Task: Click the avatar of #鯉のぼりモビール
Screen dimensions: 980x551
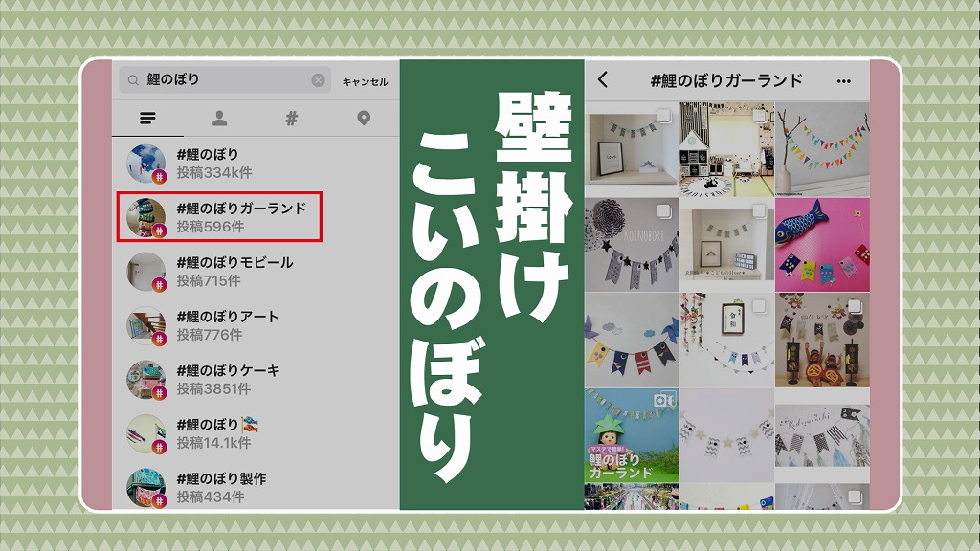Action: (x=146, y=272)
